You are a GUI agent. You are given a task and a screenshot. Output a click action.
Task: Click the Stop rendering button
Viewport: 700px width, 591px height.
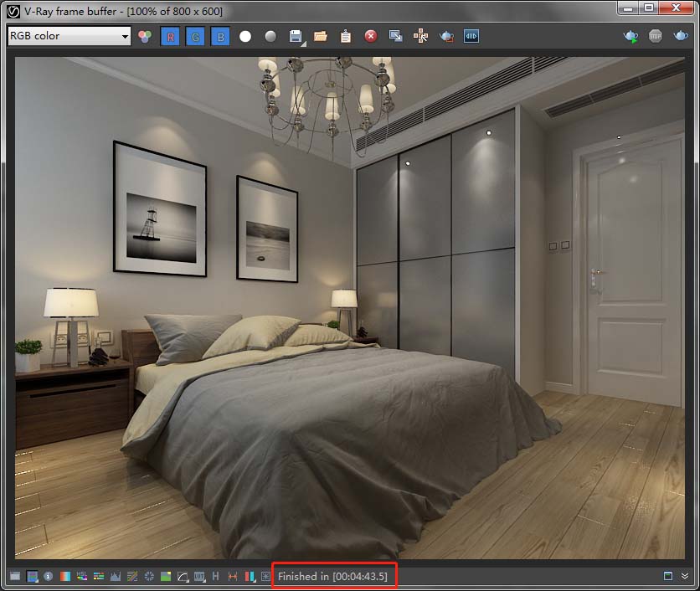pyautogui.click(x=656, y=36)
